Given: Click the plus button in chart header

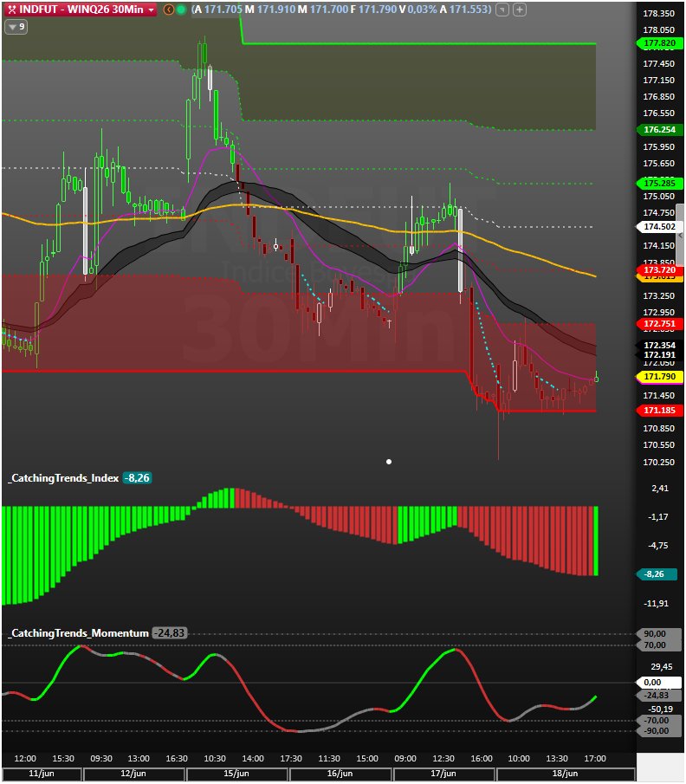Looking at the screenshot, I should pos(520,10).
